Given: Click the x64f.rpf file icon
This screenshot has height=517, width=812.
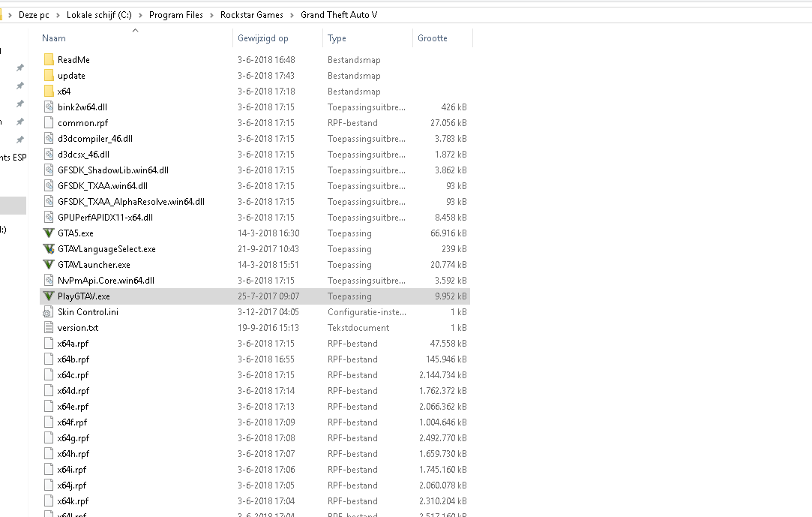Looking at the screenshot, I should point(49,422).
